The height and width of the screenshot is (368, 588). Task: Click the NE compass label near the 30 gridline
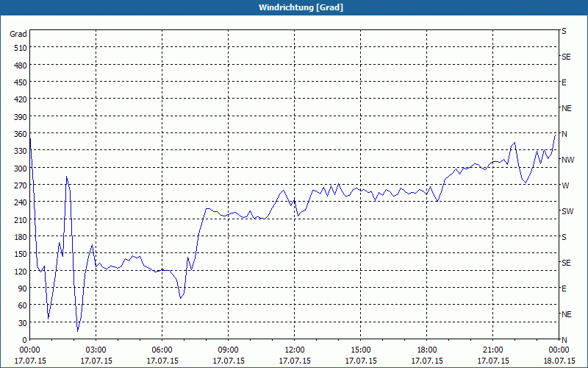click(x=567, y=314)
